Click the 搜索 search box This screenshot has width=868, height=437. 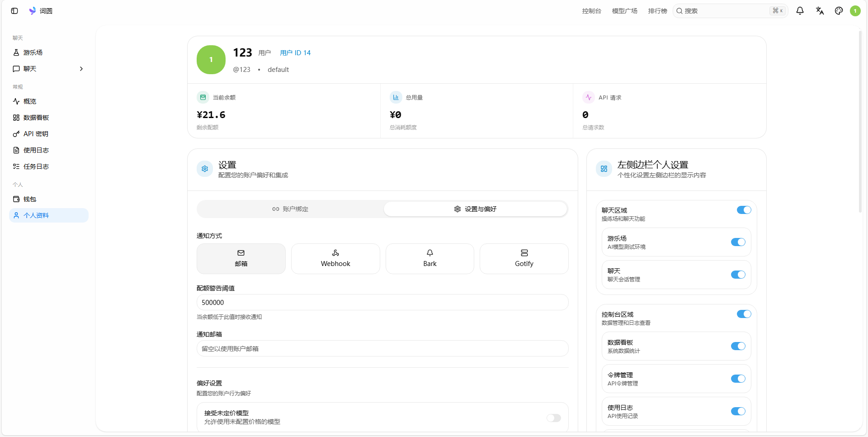730,11
